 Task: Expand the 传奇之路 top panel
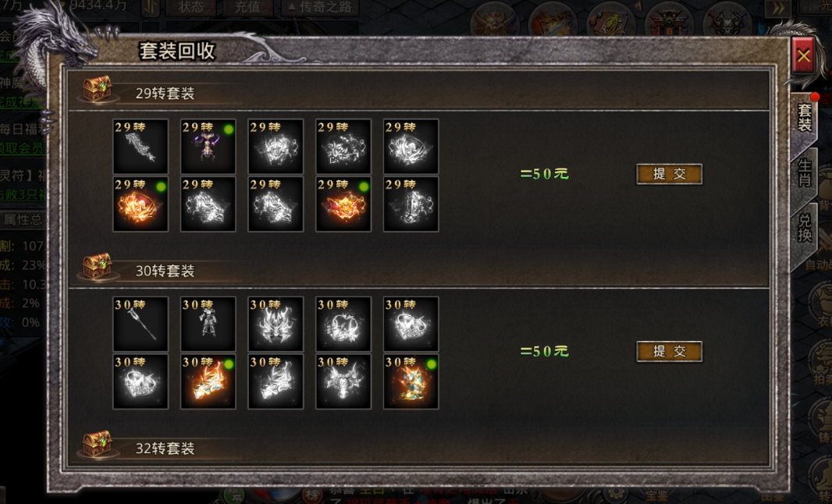(319, 8)
